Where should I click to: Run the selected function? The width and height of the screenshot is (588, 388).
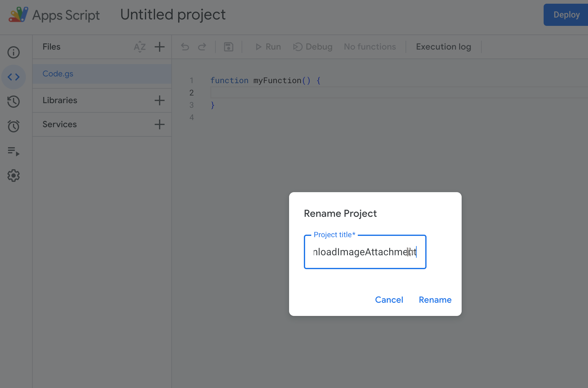268,47
